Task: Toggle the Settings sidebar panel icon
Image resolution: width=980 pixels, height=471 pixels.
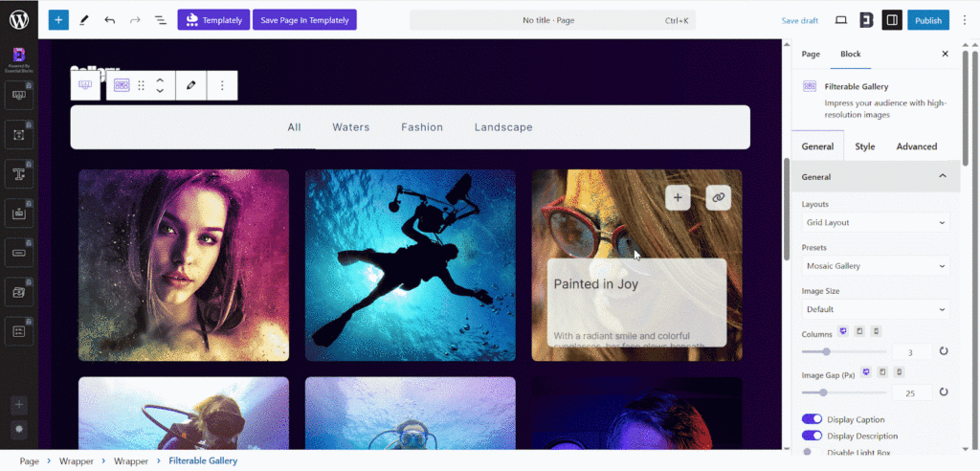Action: tap(892, 20)
